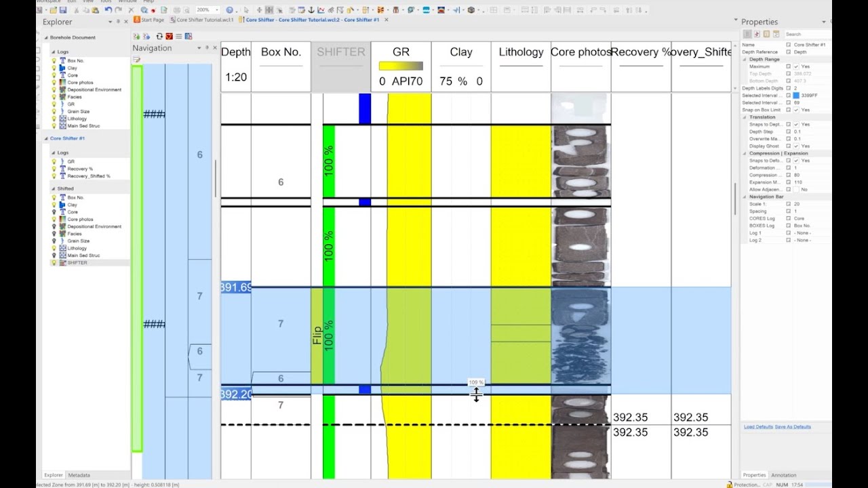Click the Help question mark icon
The height and width of the screenshot is (488, 868).
229,10
